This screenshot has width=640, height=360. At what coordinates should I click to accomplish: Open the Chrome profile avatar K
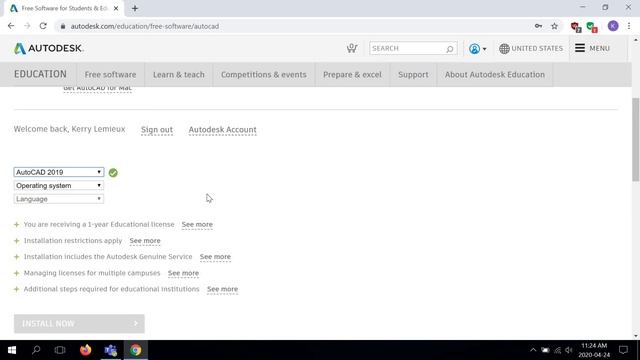613,26
